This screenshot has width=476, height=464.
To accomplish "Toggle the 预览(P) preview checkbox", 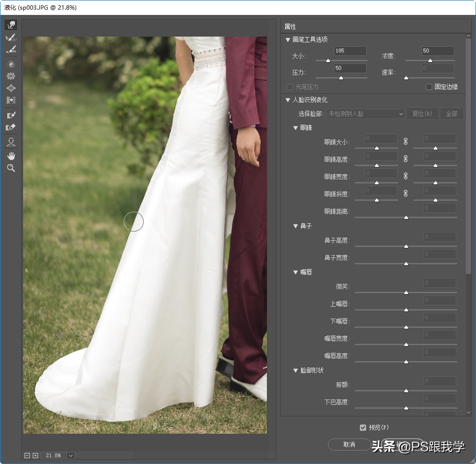I will pyautogui.click(x=363, y=428).
